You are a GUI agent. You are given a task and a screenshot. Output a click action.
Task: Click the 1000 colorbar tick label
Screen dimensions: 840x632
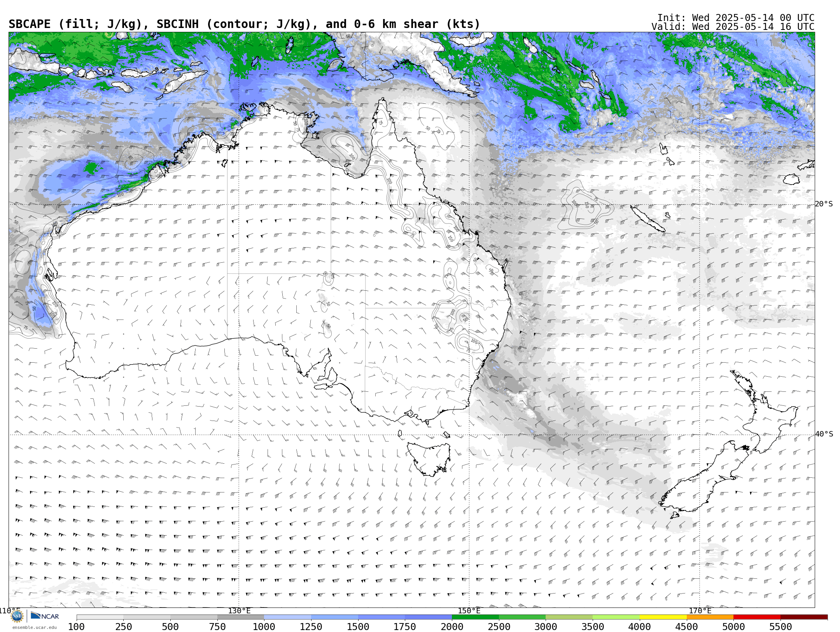264,627
